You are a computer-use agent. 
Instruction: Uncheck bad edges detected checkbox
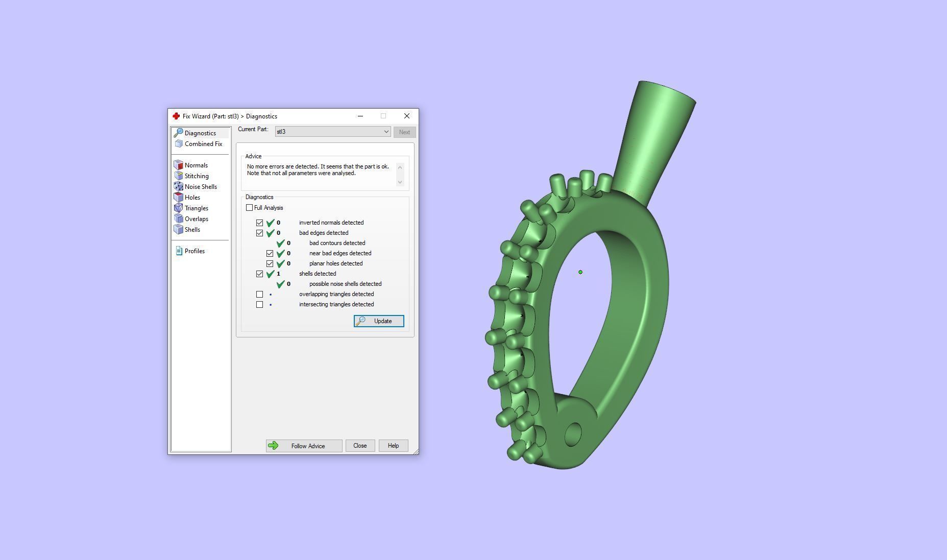pyautogui.click(x=259, y=233)
